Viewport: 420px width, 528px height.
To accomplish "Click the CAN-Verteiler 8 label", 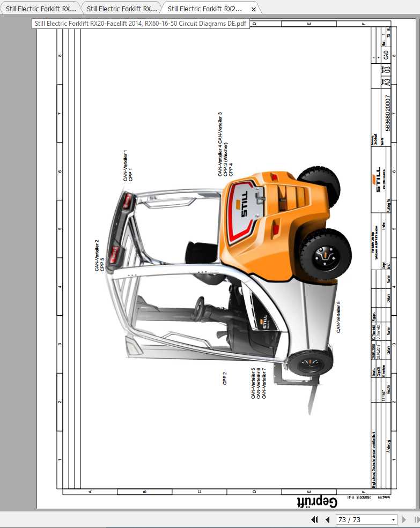I will pyautogui.click(x=338, y=317).
